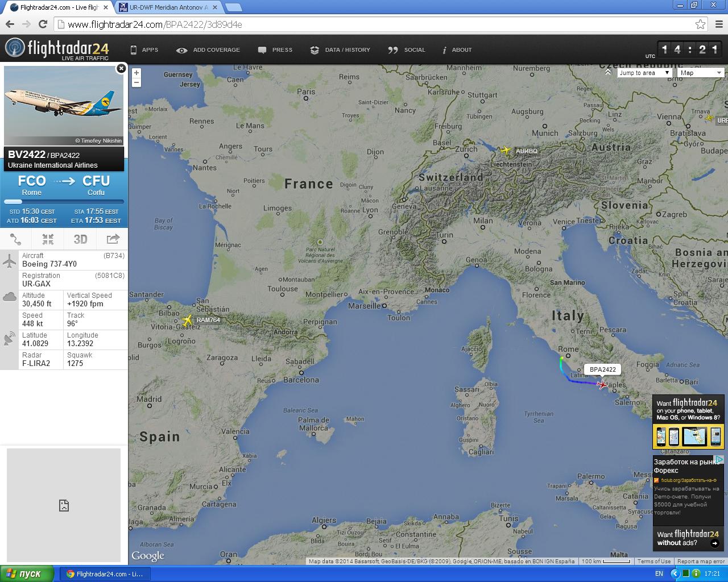Image resolution: width=728 pixels, height=582 pixels.
Task: Click the flightradar24 mobile apps ad
Action: tap(688, 422)
